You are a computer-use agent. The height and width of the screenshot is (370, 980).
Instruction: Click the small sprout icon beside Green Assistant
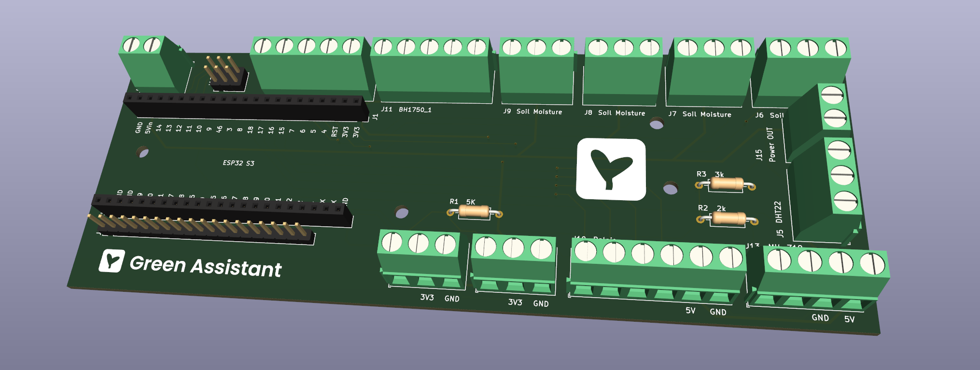coord(112,261)
